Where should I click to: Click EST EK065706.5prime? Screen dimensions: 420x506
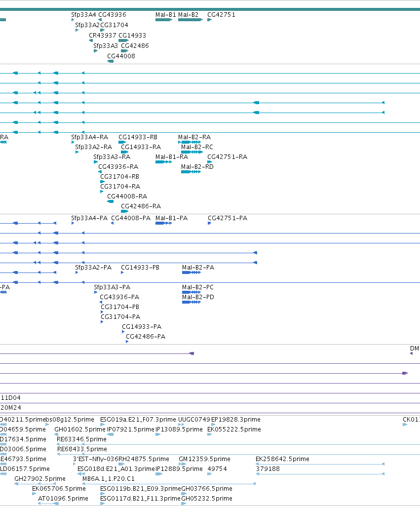(59, 489)
